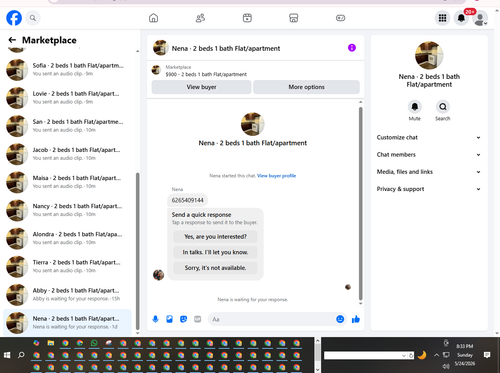
Task: Go to the Home feed tab
Action: [x=153, y=18]
